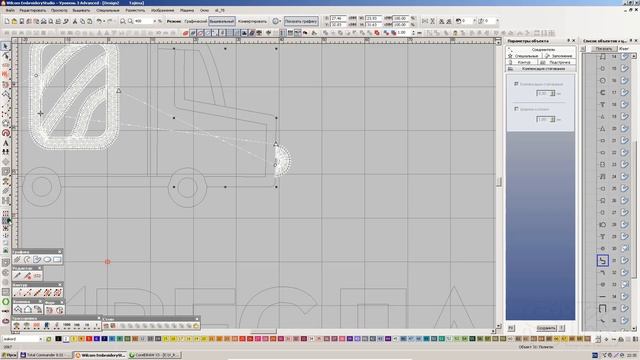The height and width of the screenshot is (360, 640).
Task: Select the ellipse shape tool in the Графика palette
Action: click(x=47, y=260)
